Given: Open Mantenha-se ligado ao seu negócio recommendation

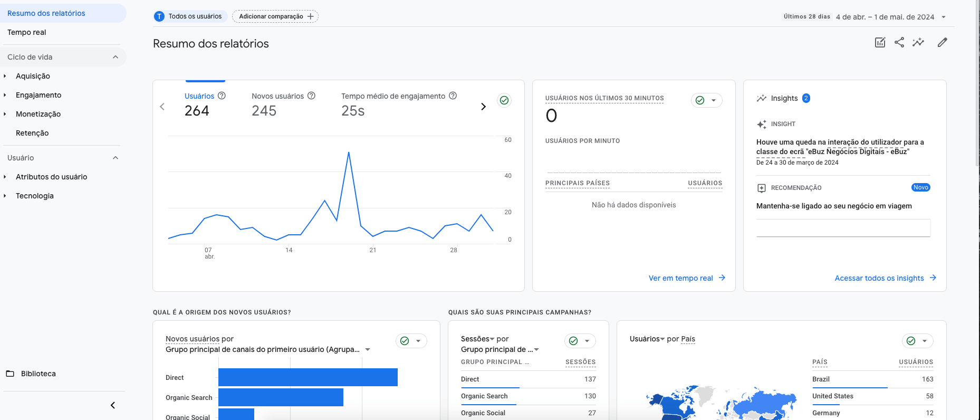Looking at the screenshot, I should 834,206.
